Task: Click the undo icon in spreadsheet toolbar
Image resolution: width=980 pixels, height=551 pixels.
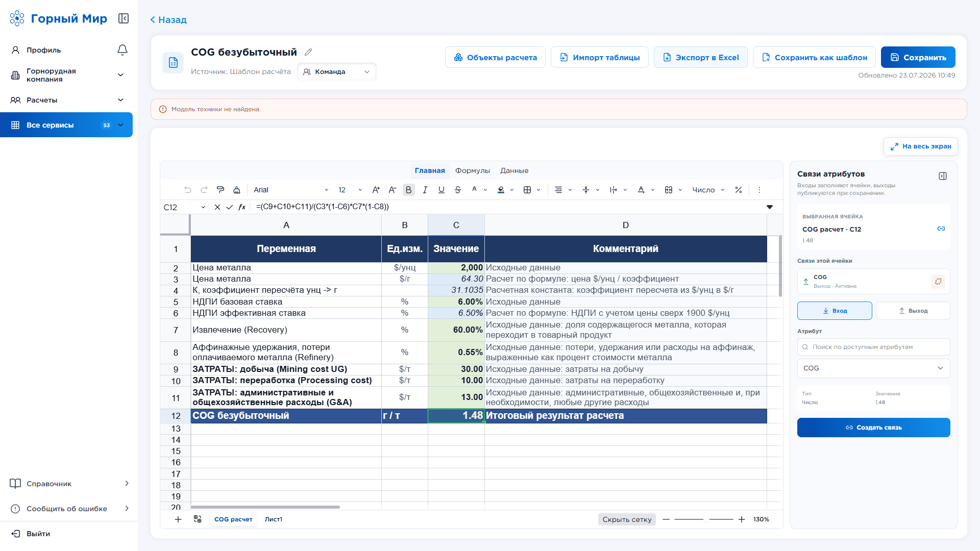Action: click(188, 190)
